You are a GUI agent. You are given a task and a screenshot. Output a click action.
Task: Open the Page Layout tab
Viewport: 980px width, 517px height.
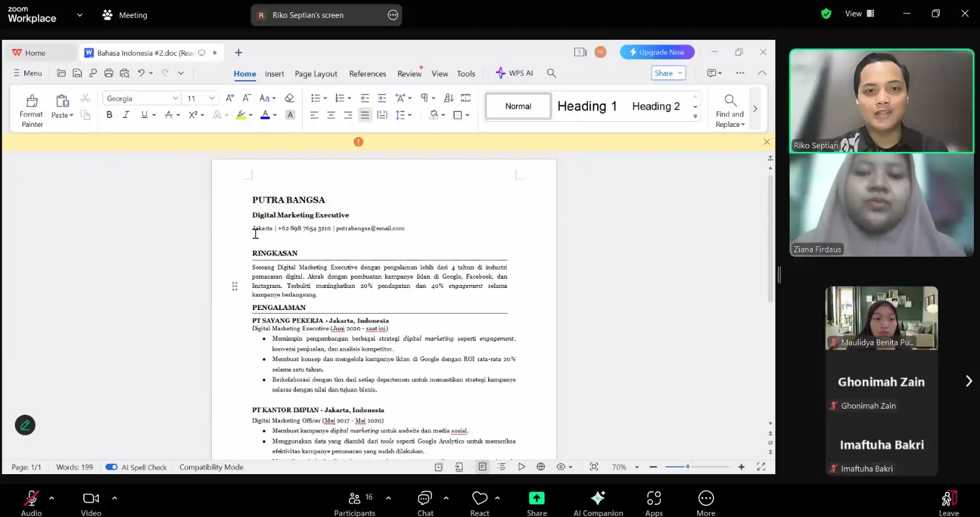pyautogui.click(x=316, y=74)
